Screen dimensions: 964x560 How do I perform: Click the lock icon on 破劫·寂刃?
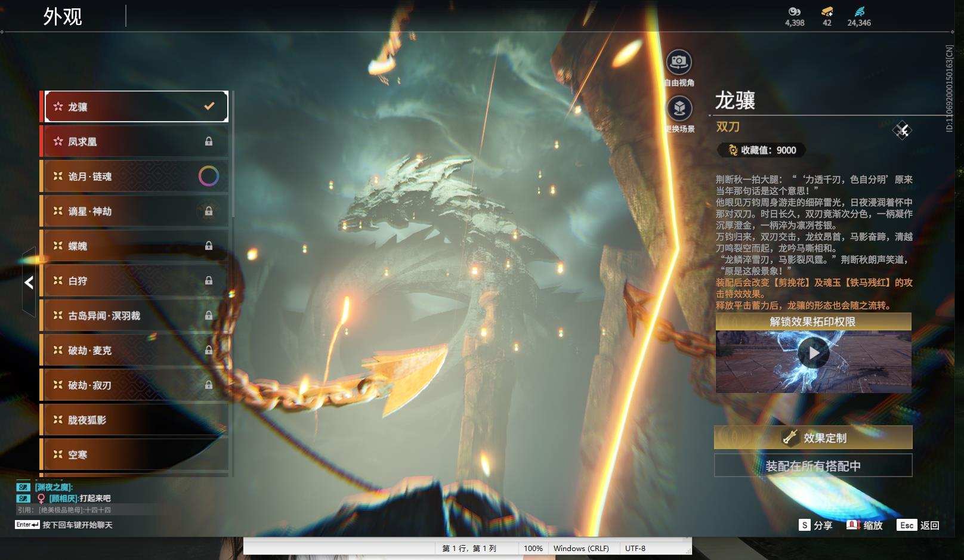point(209,385)
